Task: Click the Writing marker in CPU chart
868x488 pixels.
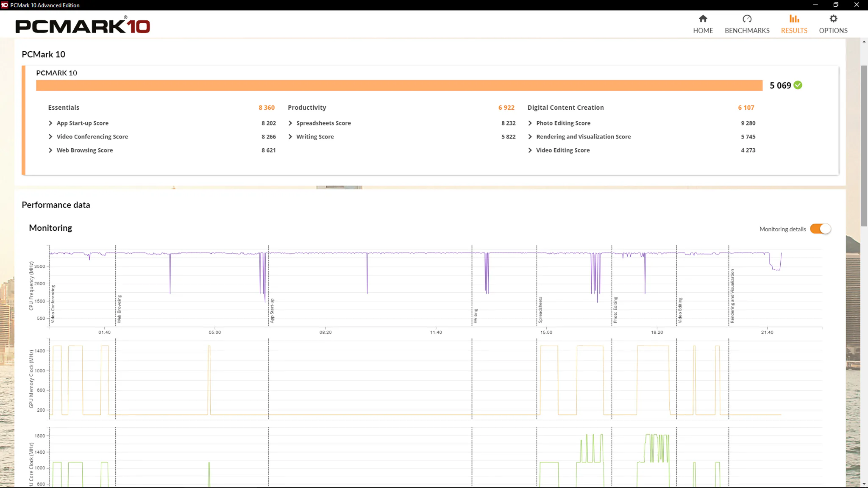Action: (476, 316)
